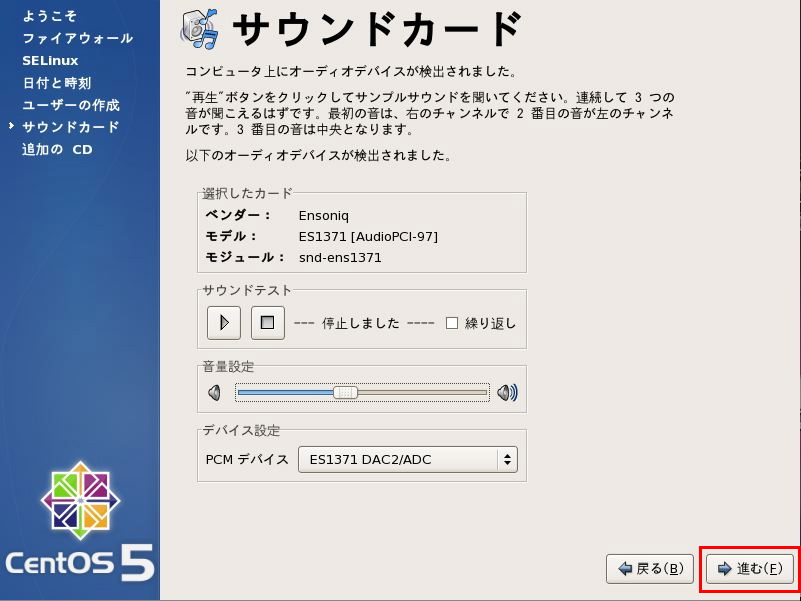
Task: Select サウンドカード in the sidebar
Action: tap(70, 127)
